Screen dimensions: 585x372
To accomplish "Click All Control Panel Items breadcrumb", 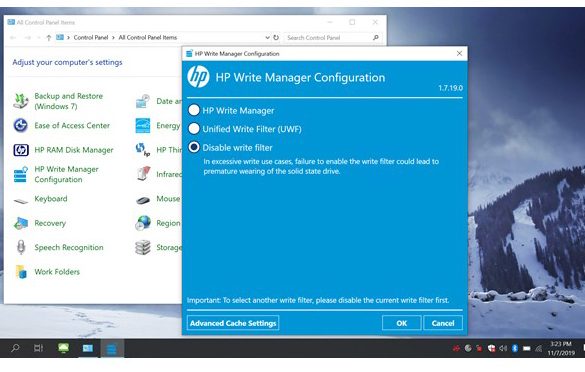I will (x=148, y=37).
